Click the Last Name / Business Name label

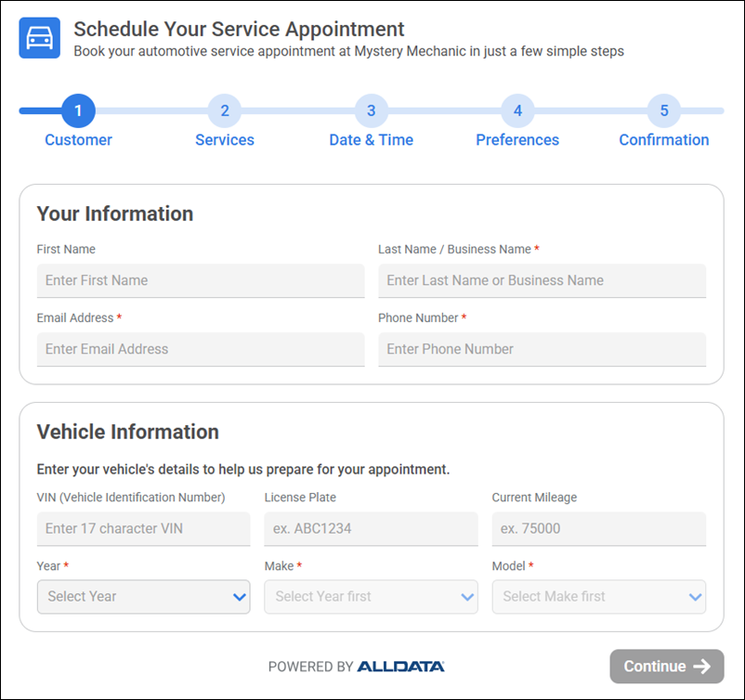click(454, 249)
